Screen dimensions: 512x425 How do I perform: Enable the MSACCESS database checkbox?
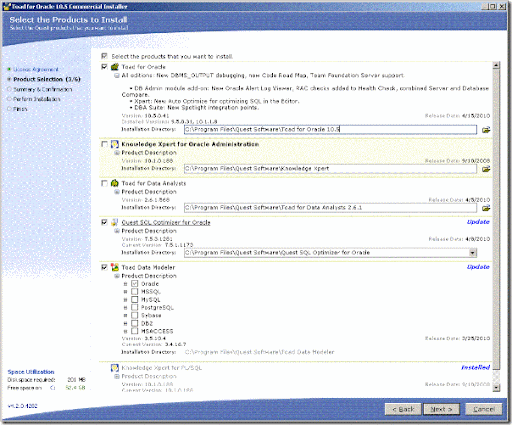point(135,331)
